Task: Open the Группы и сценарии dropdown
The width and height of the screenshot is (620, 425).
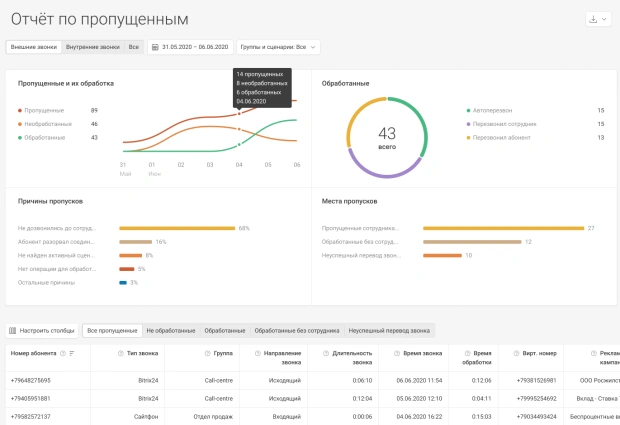Action: (x=277, y=47)
